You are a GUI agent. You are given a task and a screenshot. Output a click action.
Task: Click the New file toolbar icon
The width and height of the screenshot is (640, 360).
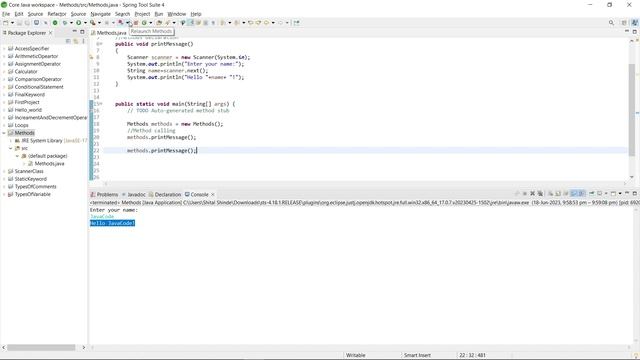(x=6, y=23)
